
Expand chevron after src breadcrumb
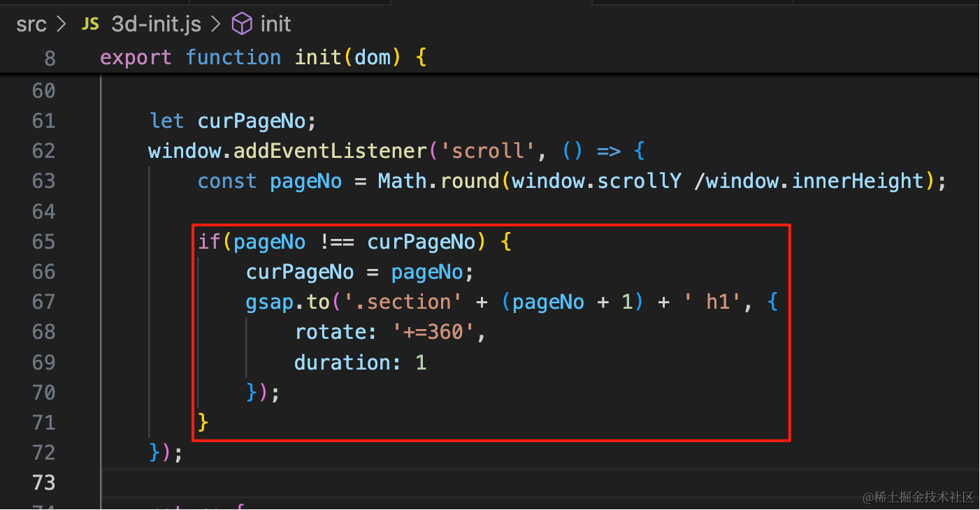[x=62, y=25]
